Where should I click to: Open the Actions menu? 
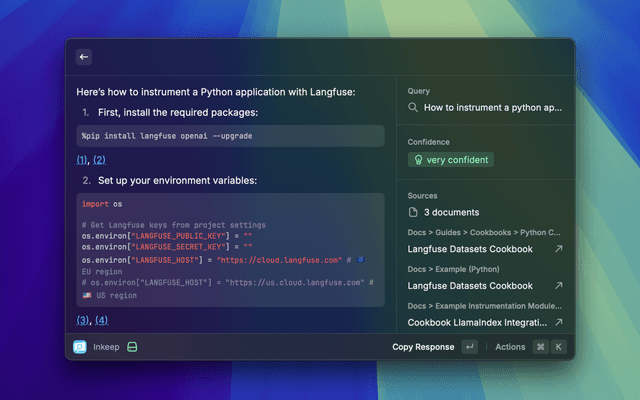click(x=510, y=347)
